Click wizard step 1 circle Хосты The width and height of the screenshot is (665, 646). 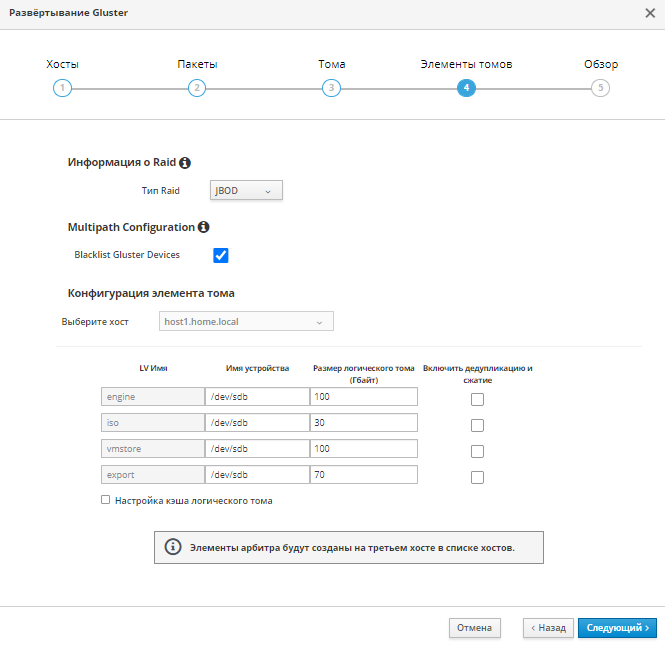(62, 88)
